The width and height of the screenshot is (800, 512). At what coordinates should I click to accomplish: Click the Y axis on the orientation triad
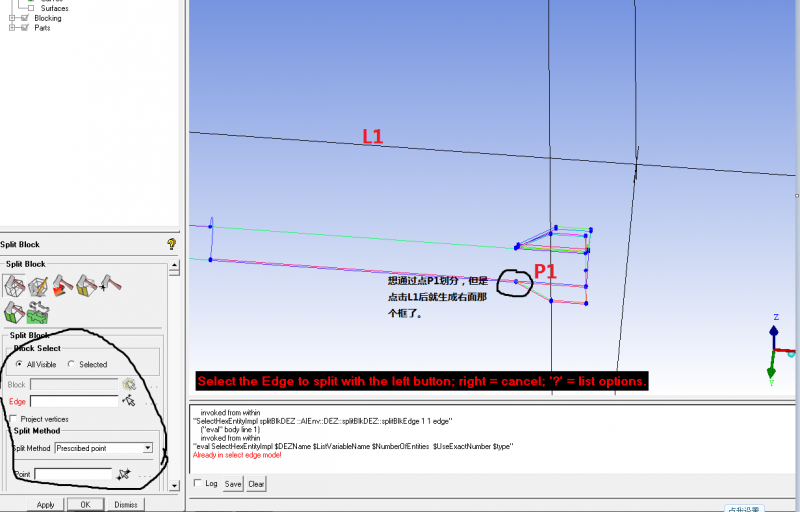(771, 370)
